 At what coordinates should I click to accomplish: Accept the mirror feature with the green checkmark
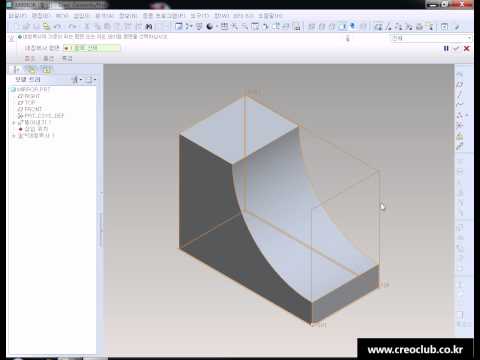[456, 49]
